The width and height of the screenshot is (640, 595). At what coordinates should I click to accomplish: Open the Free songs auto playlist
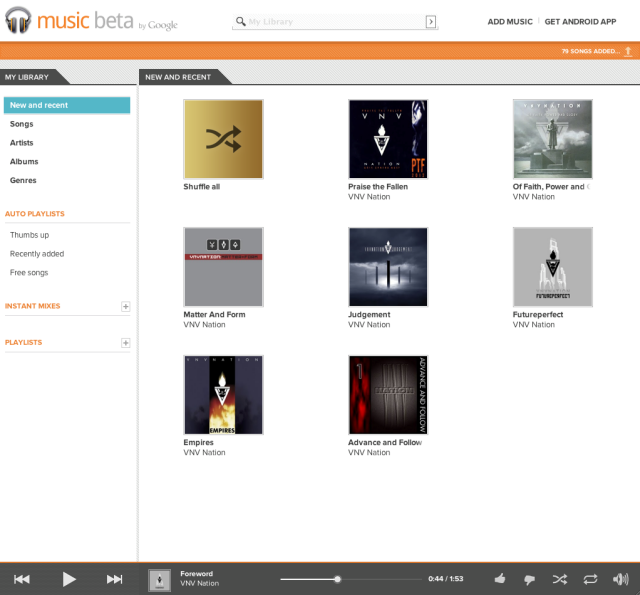pyautogui.click(x=29, y=273)
